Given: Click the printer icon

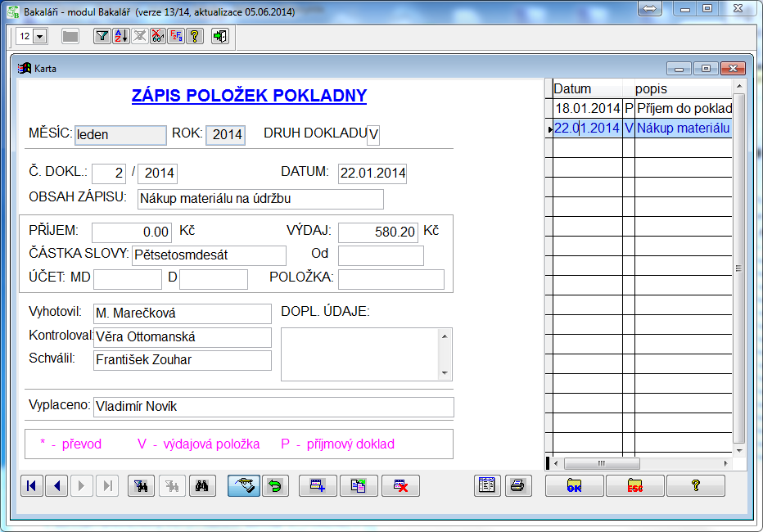Looking at the screenshot, I should pyautogui.click(x=517, y=486).
